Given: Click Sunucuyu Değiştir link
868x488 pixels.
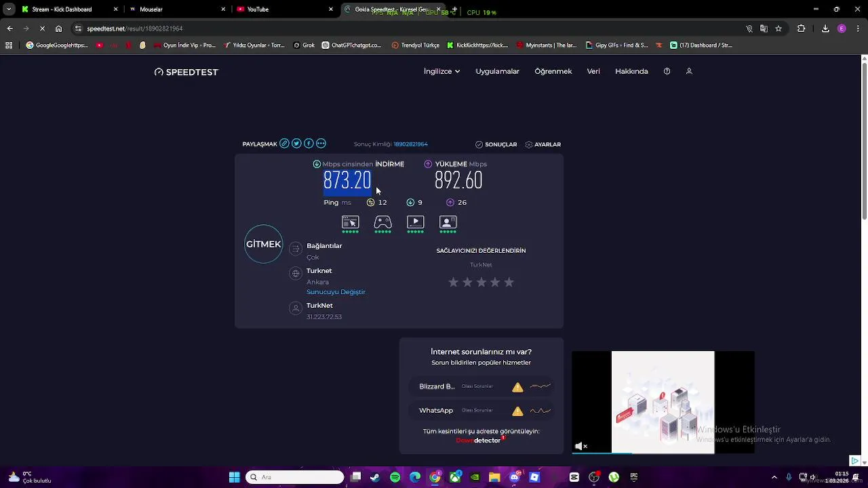Looking at the screenshot, I should pos(336,292).
